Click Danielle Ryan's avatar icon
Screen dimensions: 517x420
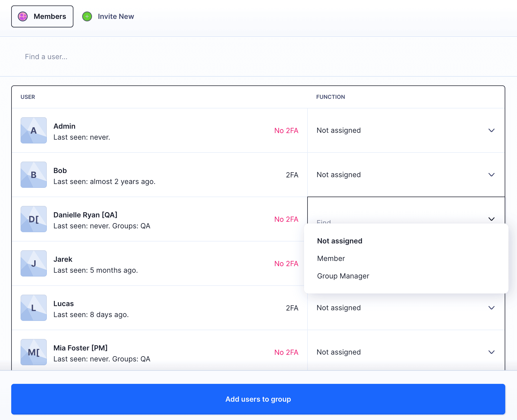(34, 219)
